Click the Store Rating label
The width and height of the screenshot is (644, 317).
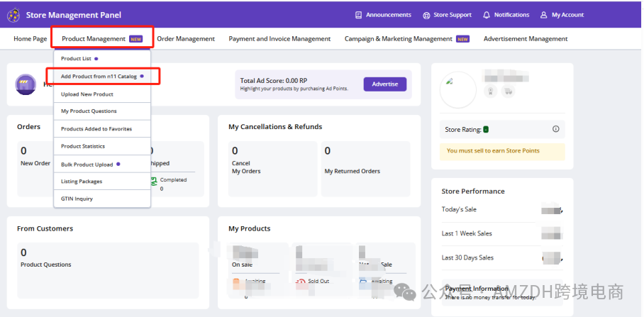point(463,129)
